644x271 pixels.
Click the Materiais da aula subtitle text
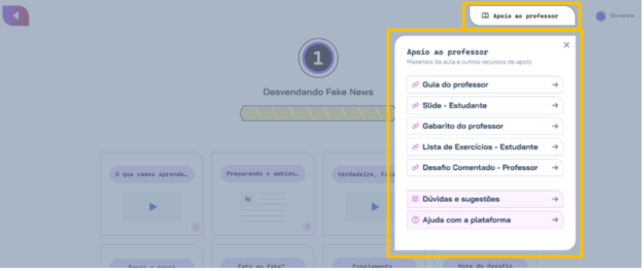pos(469,63)
